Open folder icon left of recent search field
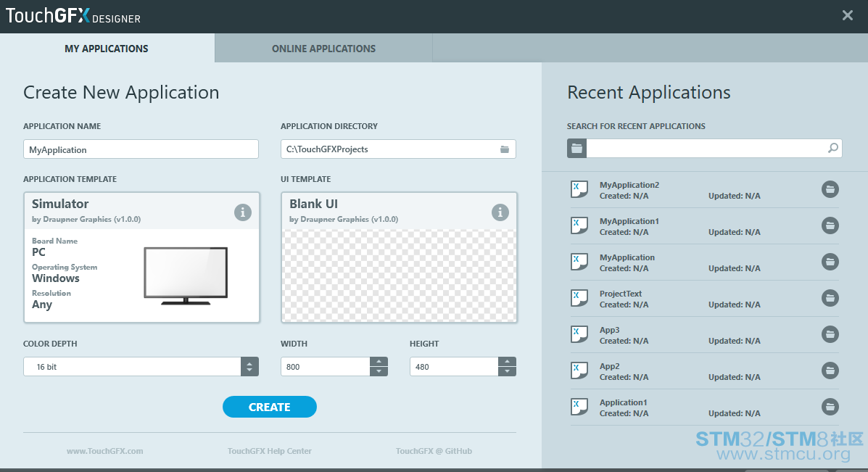 pos(576,149)
